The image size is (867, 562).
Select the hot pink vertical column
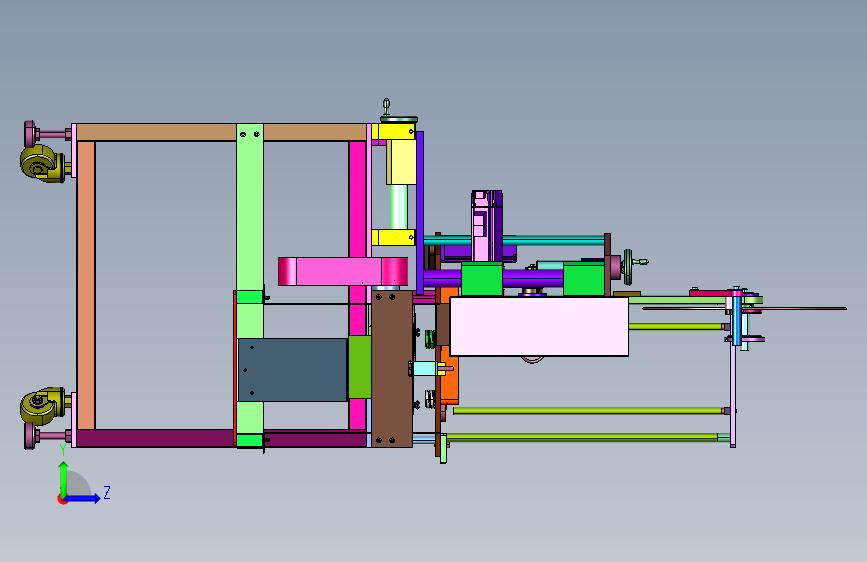tap(358, 199)
